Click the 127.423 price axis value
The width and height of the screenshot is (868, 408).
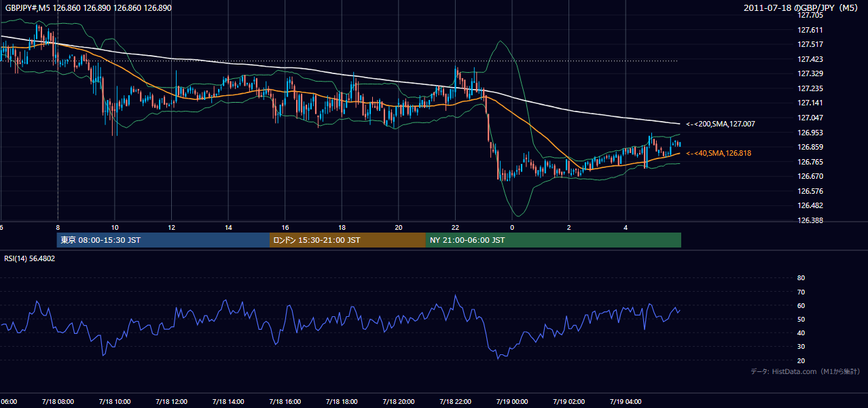coord(810,59)
